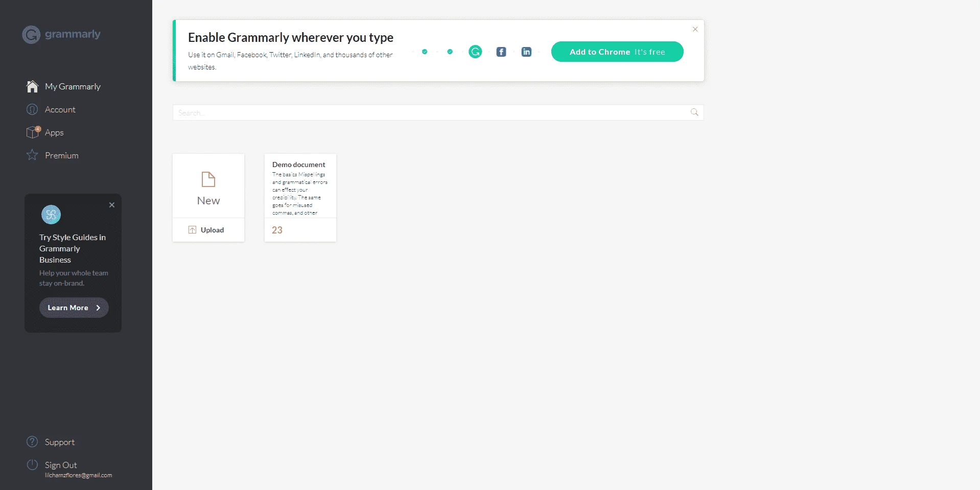Click the Upload arrow icon
This screenshot has width=980, height=490.
point(192,230)
